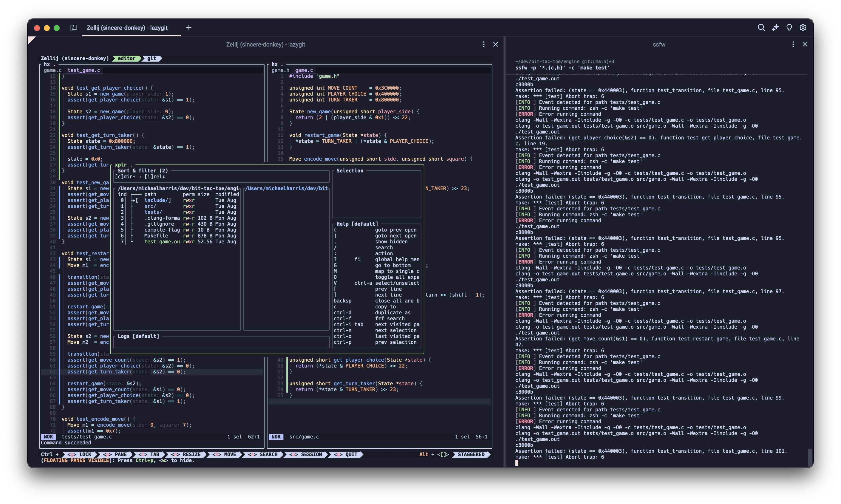The image size is (841, 504).
Task: Click line 22 void test_get_turn_taker
Action: tap(103, 135)
